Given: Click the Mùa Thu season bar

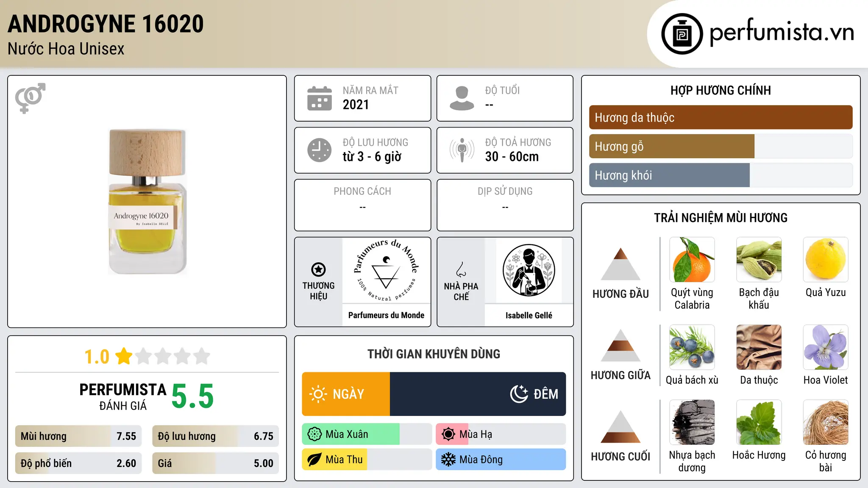Looking at the screenshot, I should coord(367,460).
